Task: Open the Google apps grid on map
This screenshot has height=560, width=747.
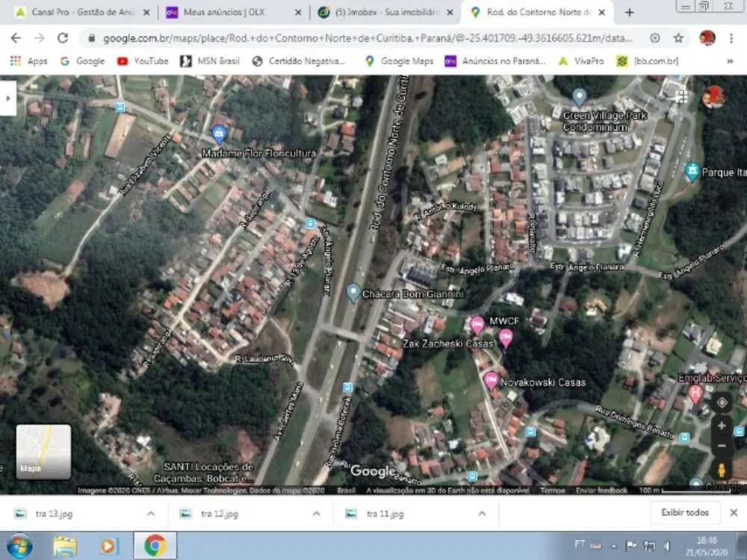Action: coord(682,97)
